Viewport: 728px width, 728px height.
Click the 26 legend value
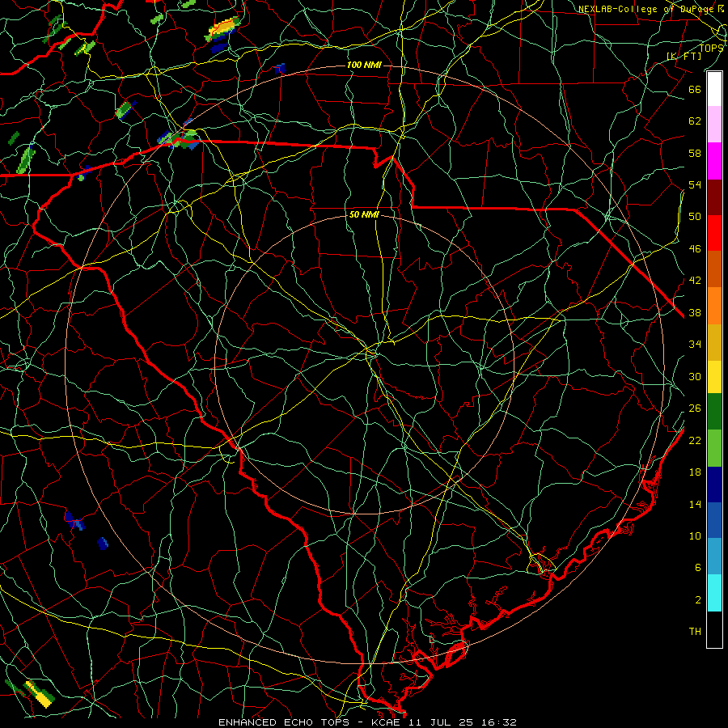coord(695,408)
